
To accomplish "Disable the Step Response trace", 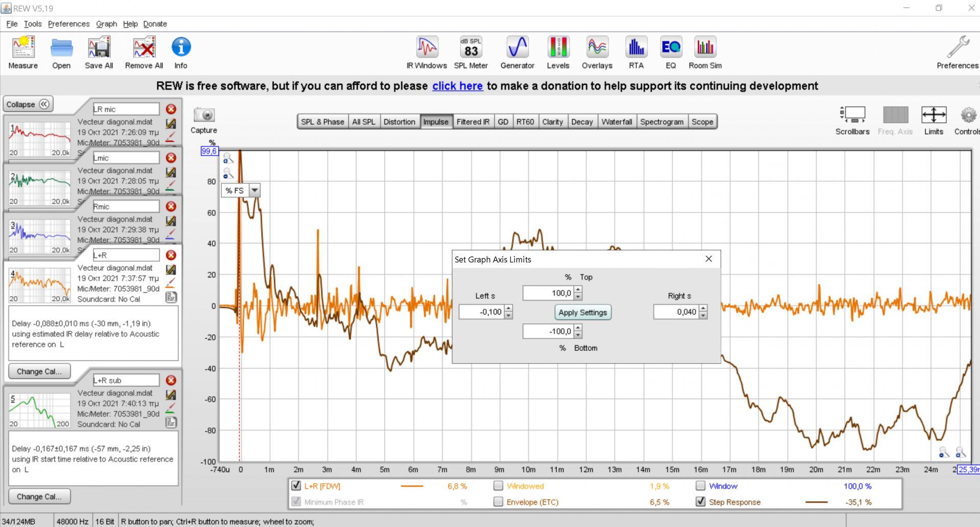I will 701,502.
